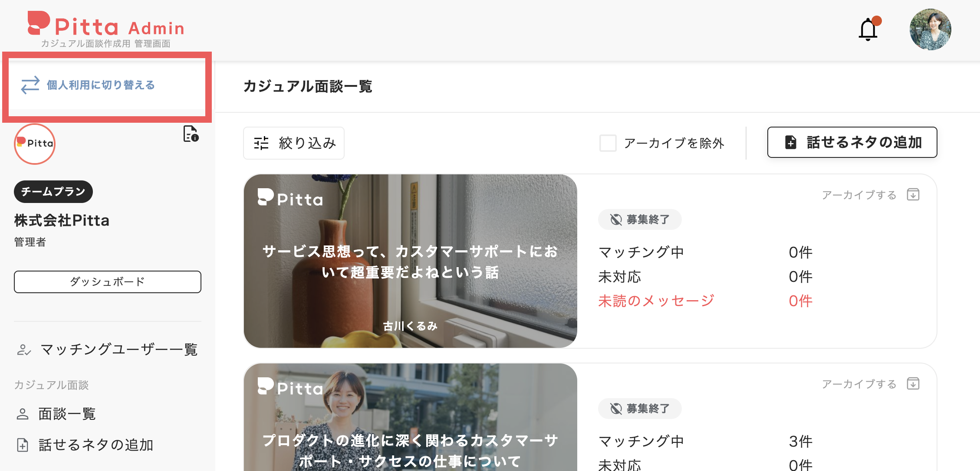Select the person icon next to 面談一覧
The height and width of the screenshot is (471, 980).
point(23,414)
